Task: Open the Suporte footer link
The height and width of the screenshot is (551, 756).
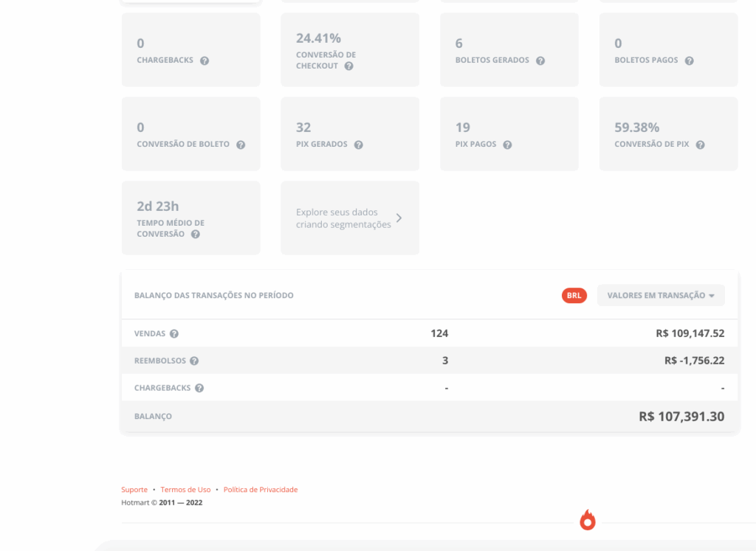Action: point(134,490)
